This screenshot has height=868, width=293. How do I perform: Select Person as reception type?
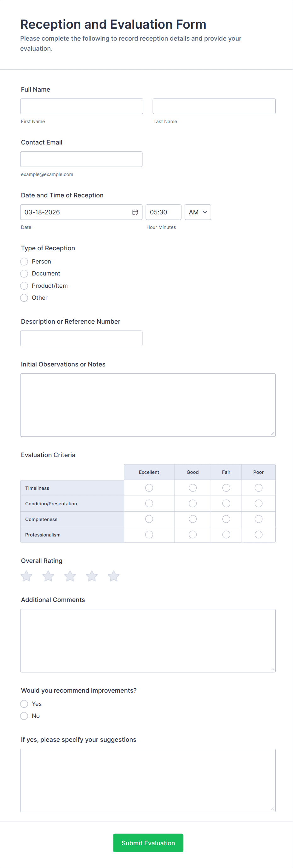click(x=24, y=262)
